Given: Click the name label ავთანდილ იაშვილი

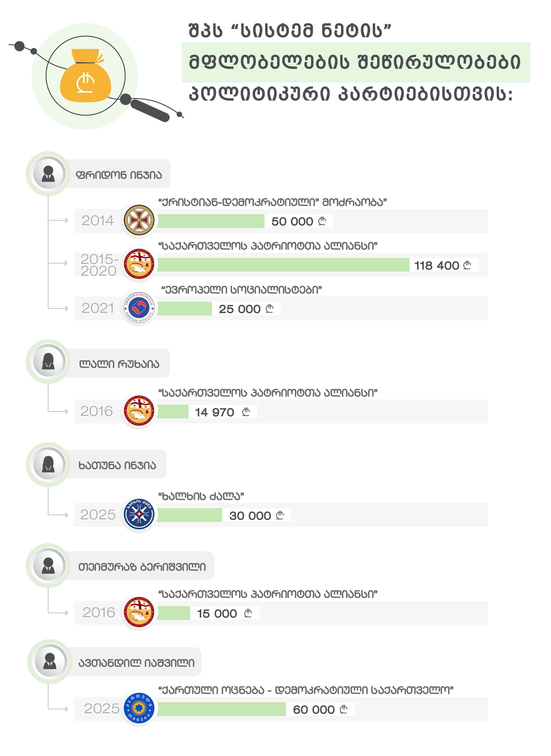Looking at the screenshot, I should (137, 663).
